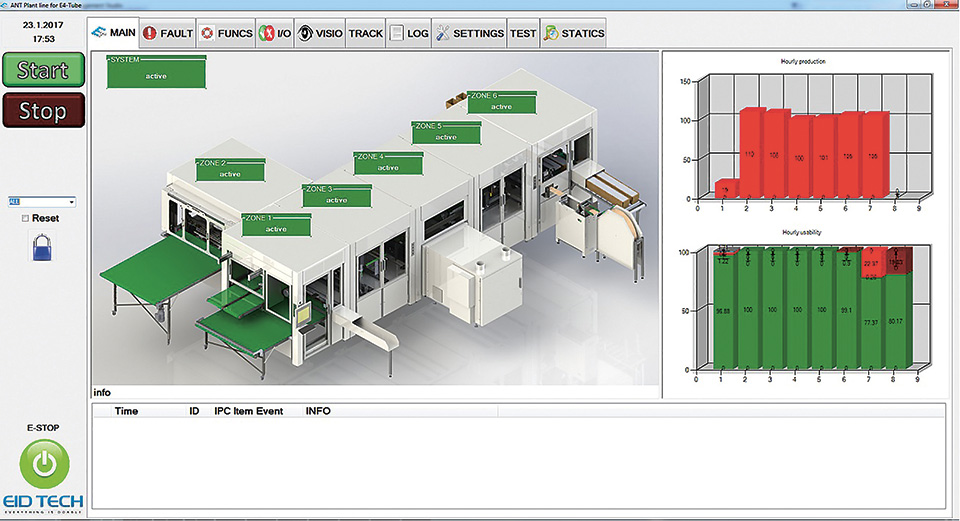Open the VISIO tab

click(x=320, y=33)
